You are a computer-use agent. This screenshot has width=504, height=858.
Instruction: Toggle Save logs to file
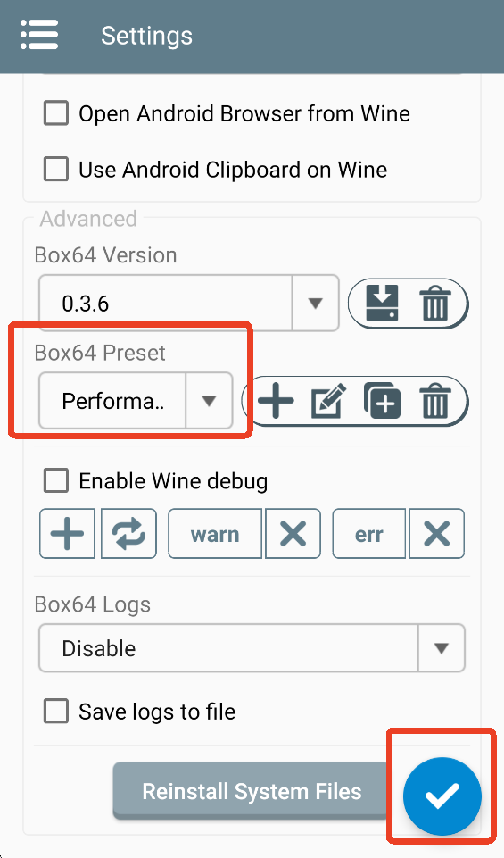pos(56,712)
